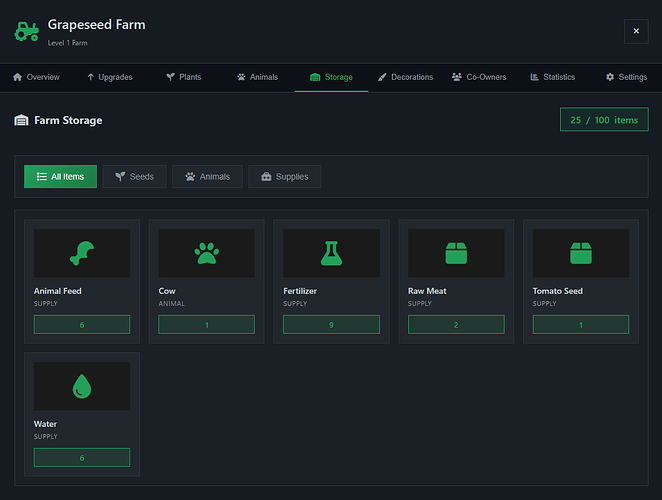Close the Grapeseed Farm panel
This screenshot has height=500, width=662.
tap(636, 31)
